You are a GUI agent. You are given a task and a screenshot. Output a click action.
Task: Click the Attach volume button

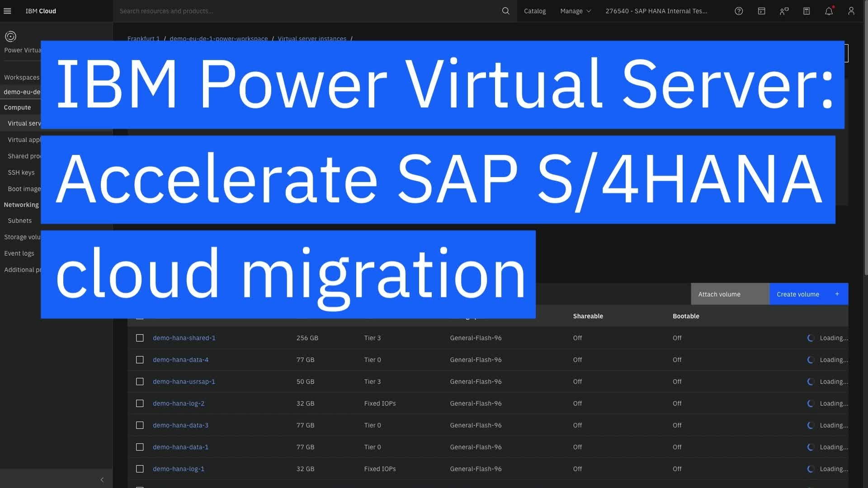point(730,294)
